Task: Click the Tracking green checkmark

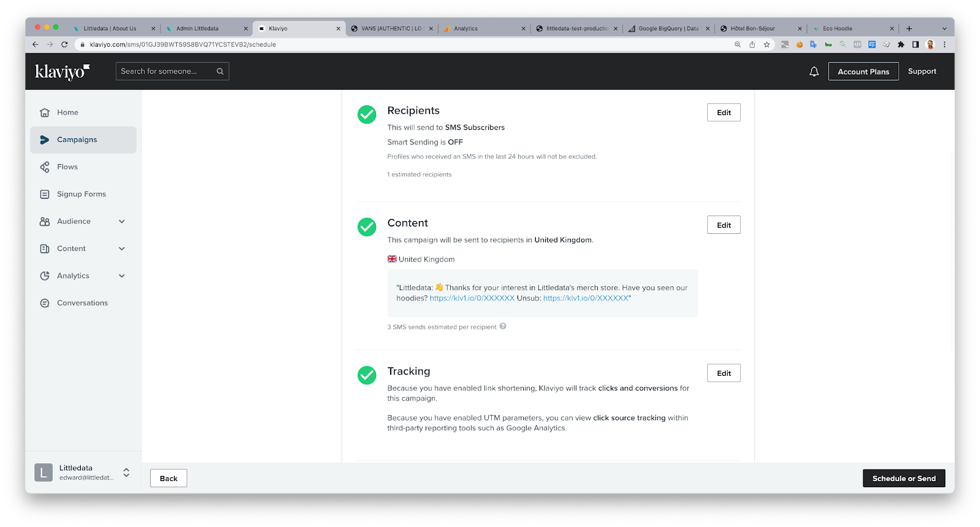Action: coord(367,375)
